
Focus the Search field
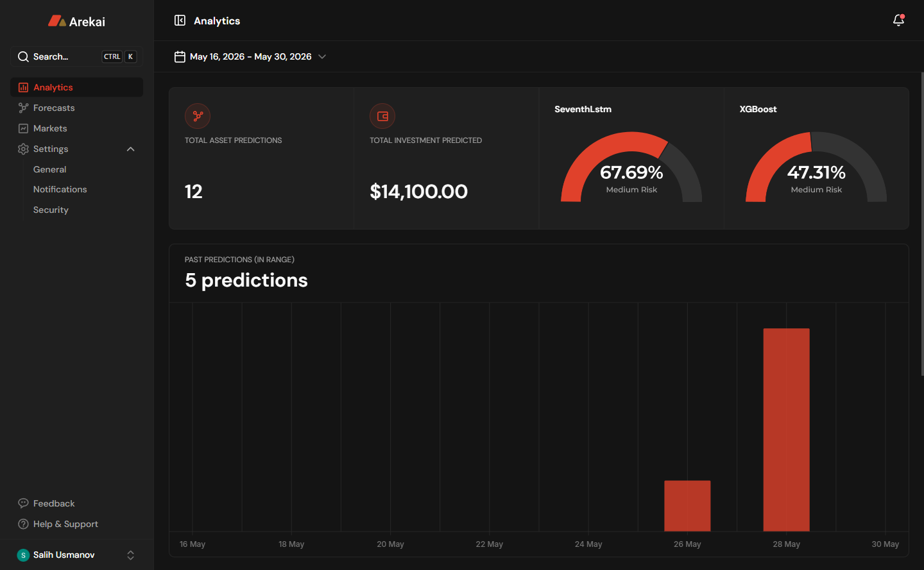(76, 56)
